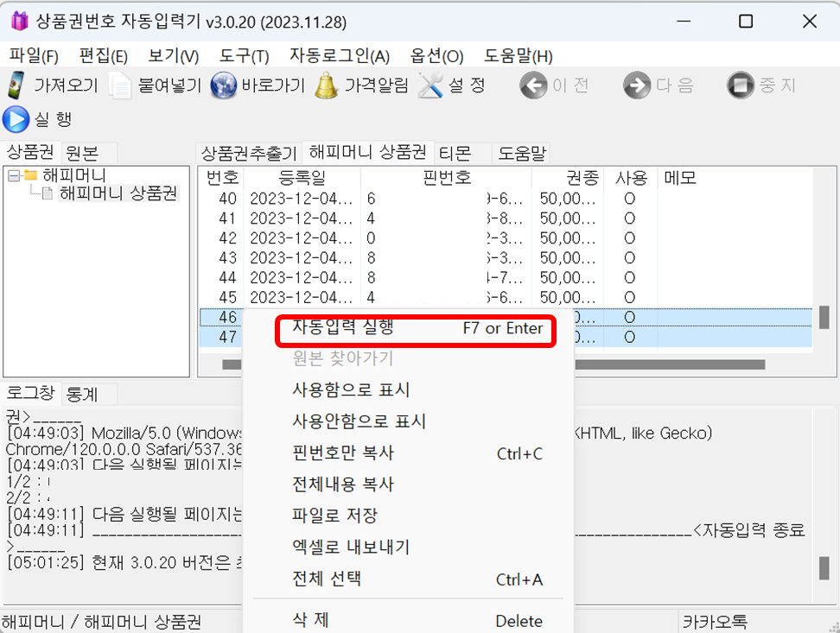Screen dimensions: 840x633
Task: Open the 설정 tools icon
Action: (430, 85)
